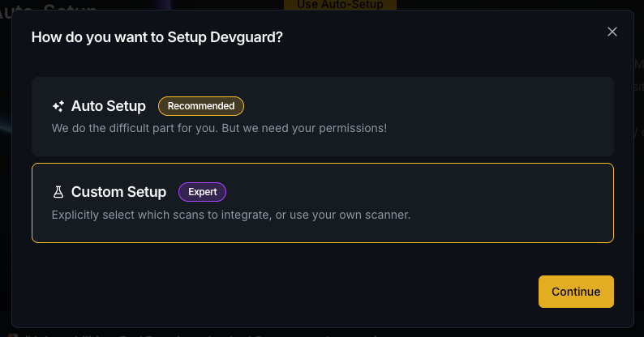The image size is (644, 337).
Task: Click the flask icon beside Custom Setup
Action: 58,192
